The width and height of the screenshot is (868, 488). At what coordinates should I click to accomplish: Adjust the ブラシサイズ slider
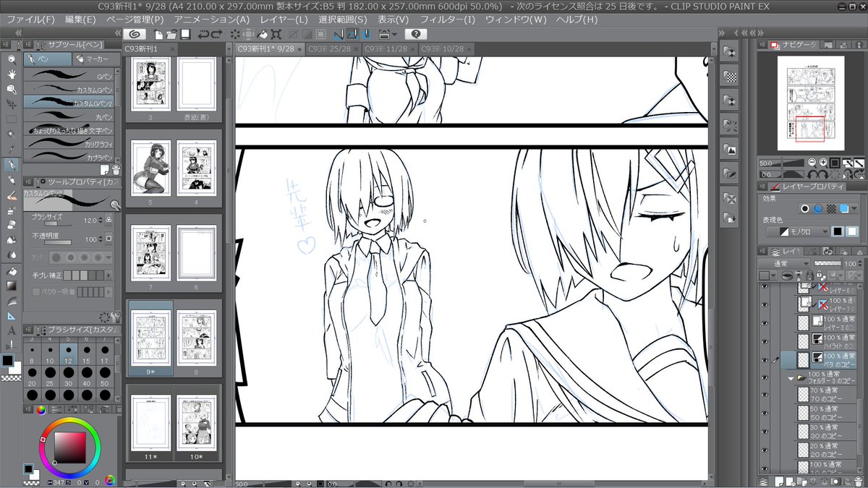[59, 224]
